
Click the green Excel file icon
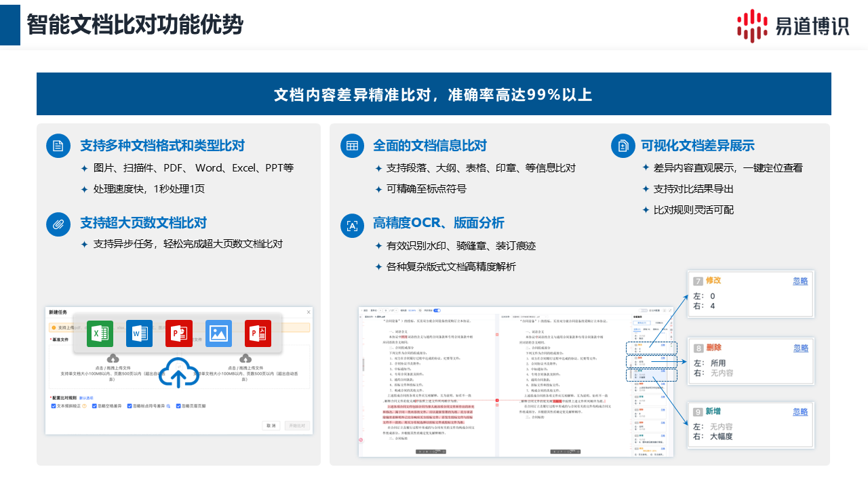click(100, 333)
